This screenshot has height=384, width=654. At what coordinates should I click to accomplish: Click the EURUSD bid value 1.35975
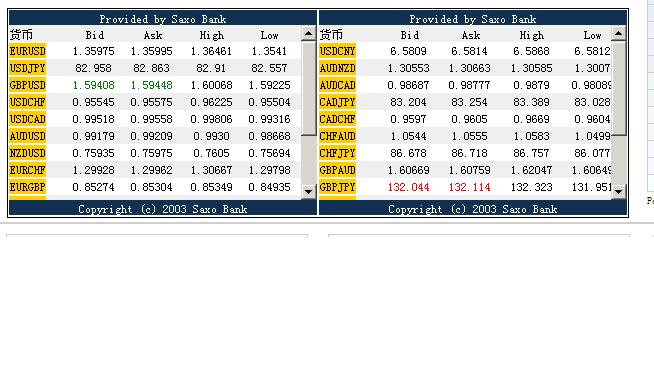point(93,51)
